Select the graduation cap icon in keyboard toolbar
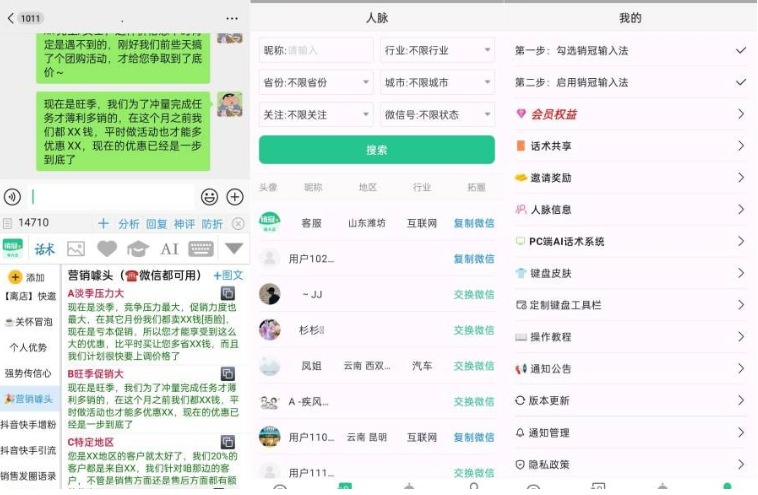Viewport: 758px width, 495px height. [137, 249]
